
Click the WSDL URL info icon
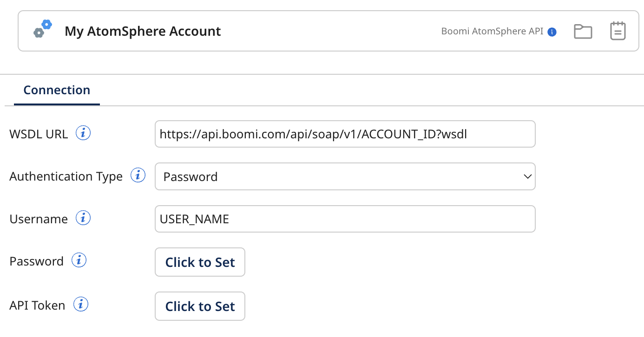tap(83, 132)
